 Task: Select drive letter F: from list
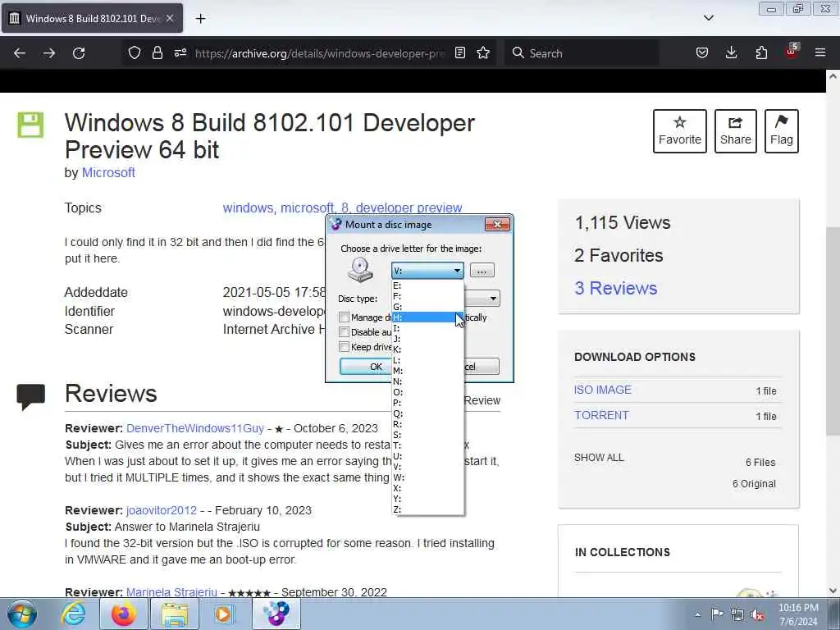[x=427, y=296]
